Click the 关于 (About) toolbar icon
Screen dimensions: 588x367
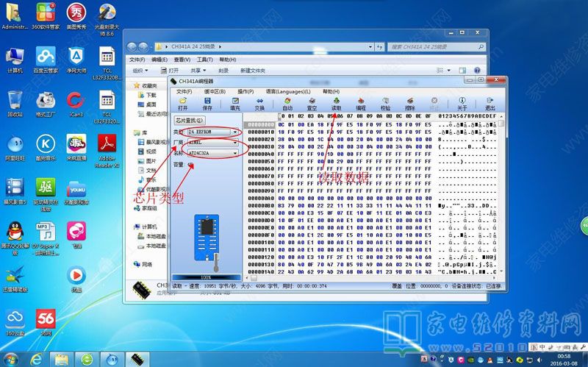[x=462, y=103]
